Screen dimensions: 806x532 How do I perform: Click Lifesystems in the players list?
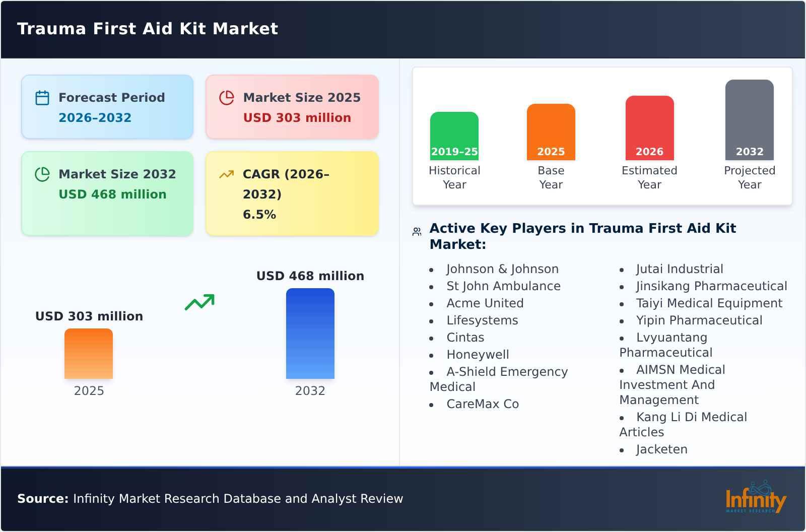[x=482, y=320]
